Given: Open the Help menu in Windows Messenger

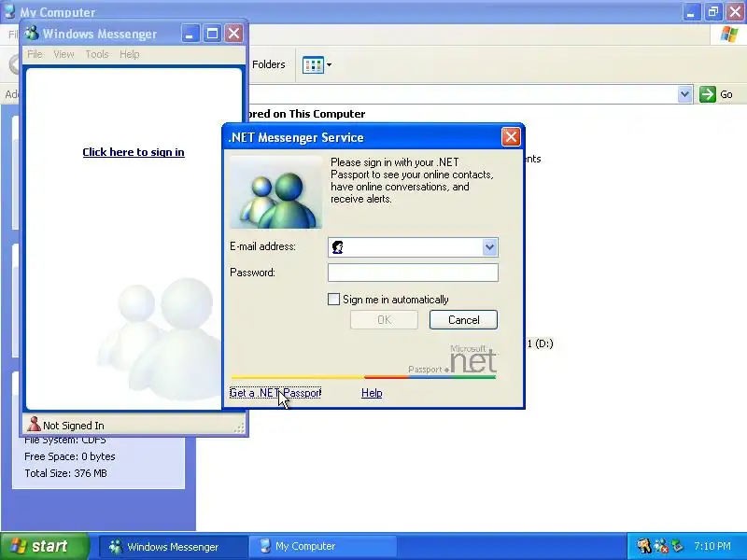Looking at the screenshot, I should coord(130,54).
